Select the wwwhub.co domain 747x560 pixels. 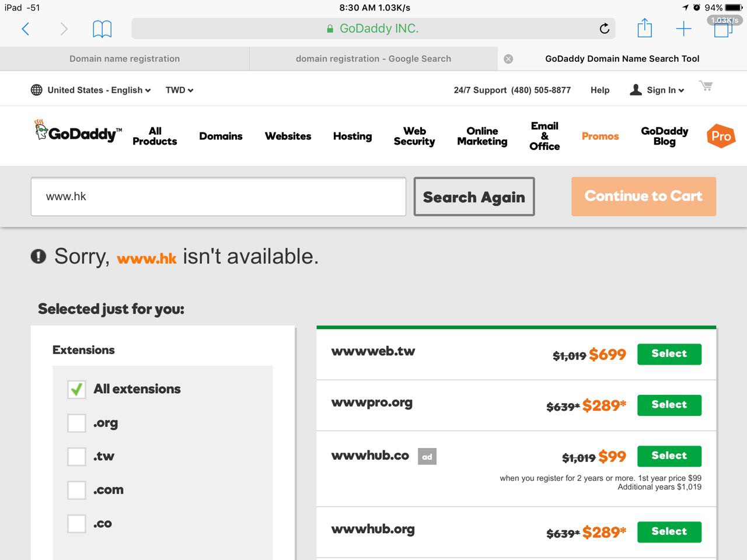(x=669, y=456)
